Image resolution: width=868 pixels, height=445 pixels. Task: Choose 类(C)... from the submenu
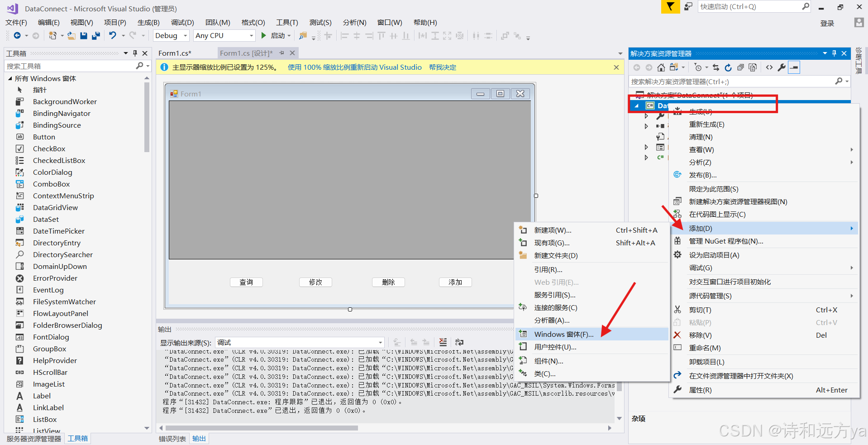[592, 373]
